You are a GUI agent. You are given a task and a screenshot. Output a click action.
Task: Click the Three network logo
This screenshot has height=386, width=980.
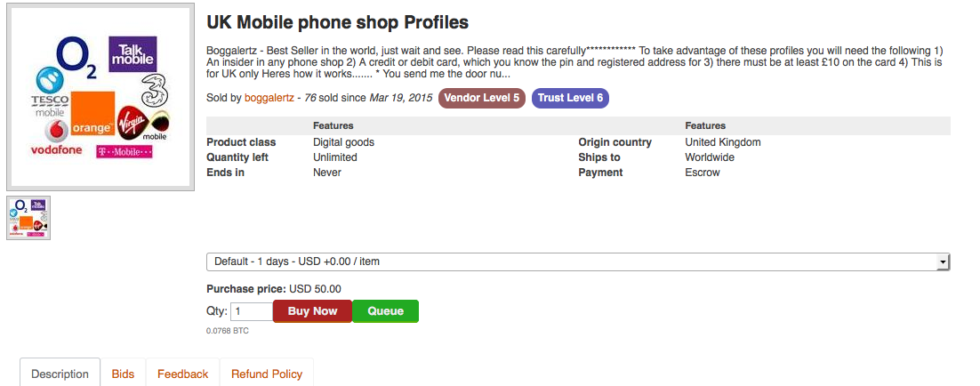point(155,90)
